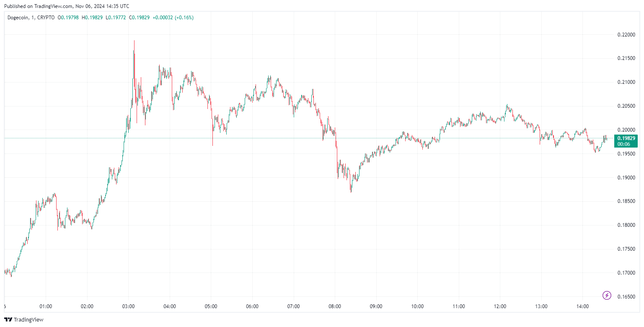Image resolution: width=644 pixels, height=327 pixels.
Task: Click the change value +0.00032 (+0.16%)
Action: [173, 18]
